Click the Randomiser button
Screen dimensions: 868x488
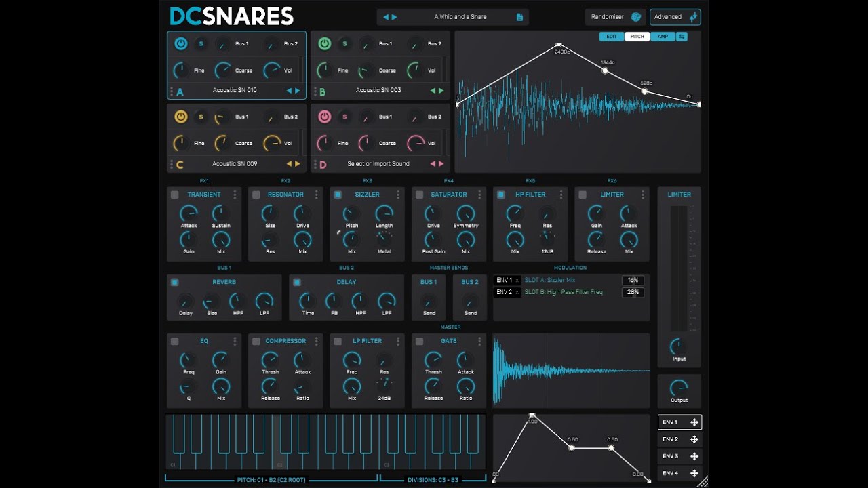point(616,17)
